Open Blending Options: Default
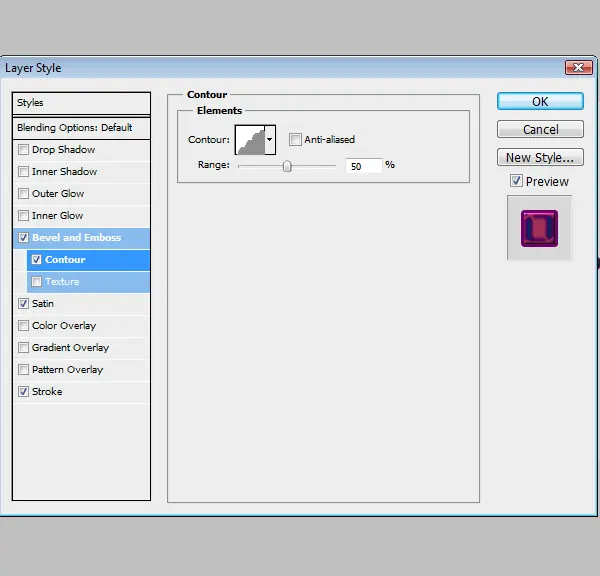 pos(81,128)
